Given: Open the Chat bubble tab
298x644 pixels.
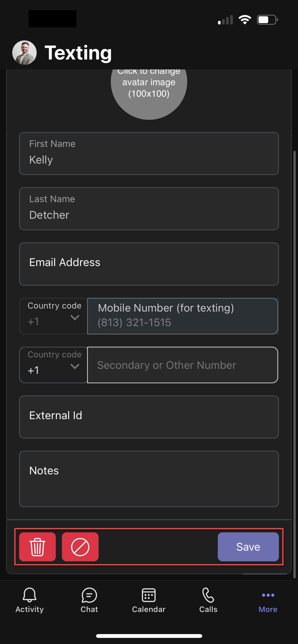Looking at the screenshot, I should coord(89,600).
